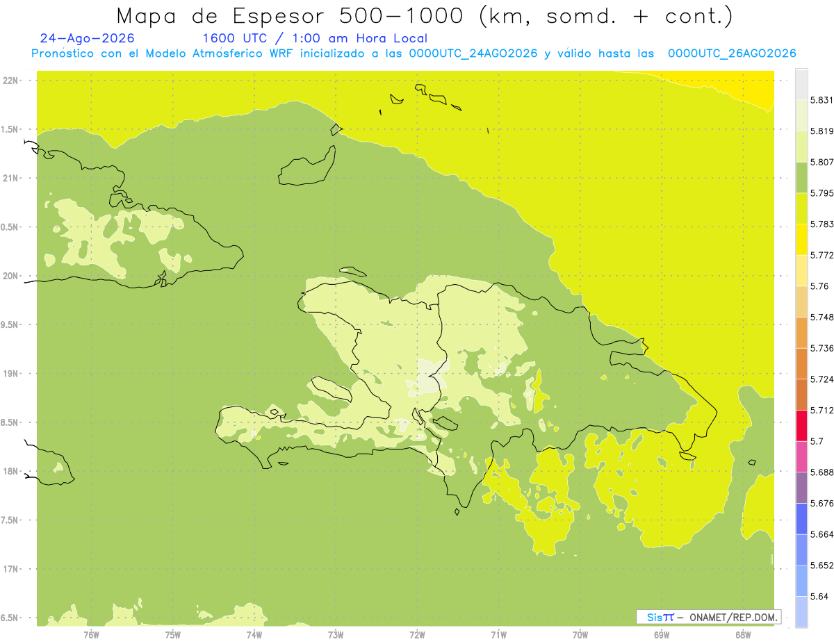Screen dimensions: 834x644
Task: Click the 5.724 colorbar value
Action: 821,379
